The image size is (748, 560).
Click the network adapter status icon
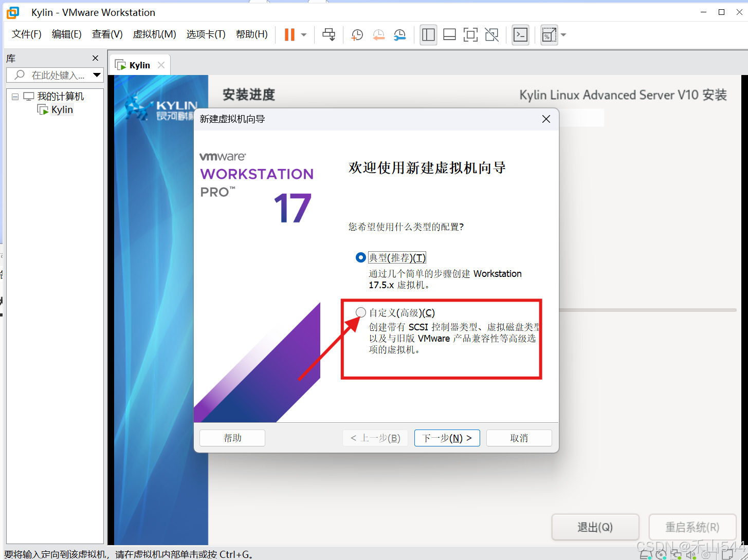676,554
